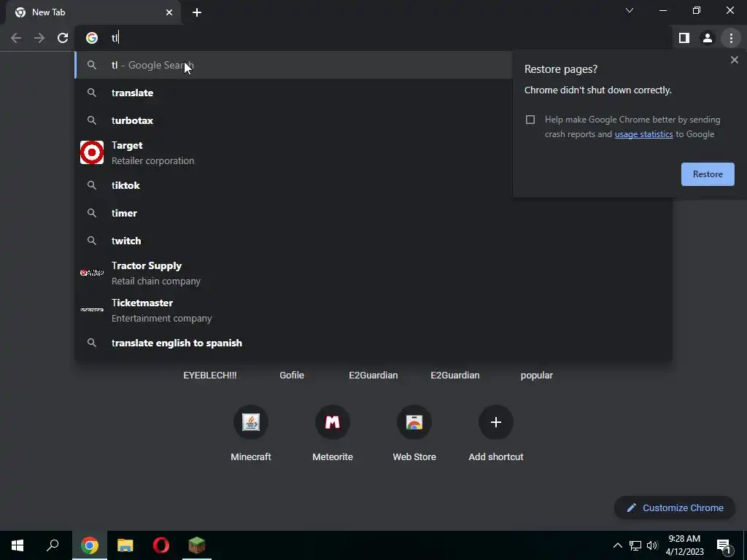
Task: Open the clock showing 9:28 AM
Action: pos(684,545)
